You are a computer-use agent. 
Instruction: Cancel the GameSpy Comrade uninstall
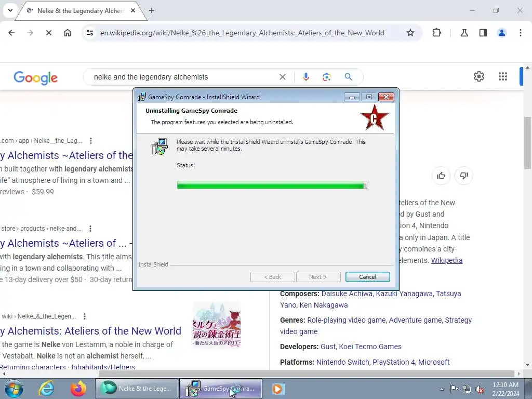[367, 277]
